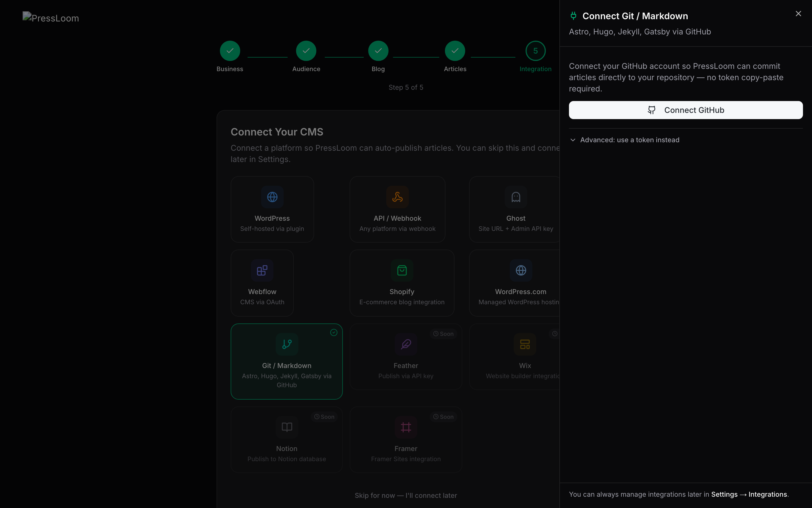Image resolution: width=812 pixels, height=508 pixels.
Task: Click 'Any platform via webhook' text
Action: (397, 229)
